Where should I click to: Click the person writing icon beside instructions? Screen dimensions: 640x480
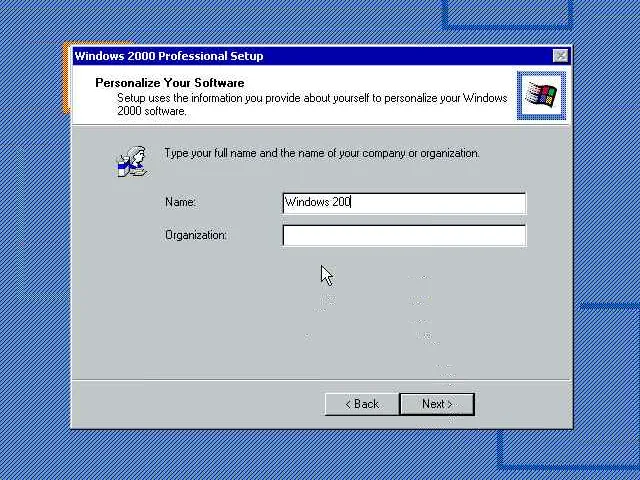[x=131, y=162]
